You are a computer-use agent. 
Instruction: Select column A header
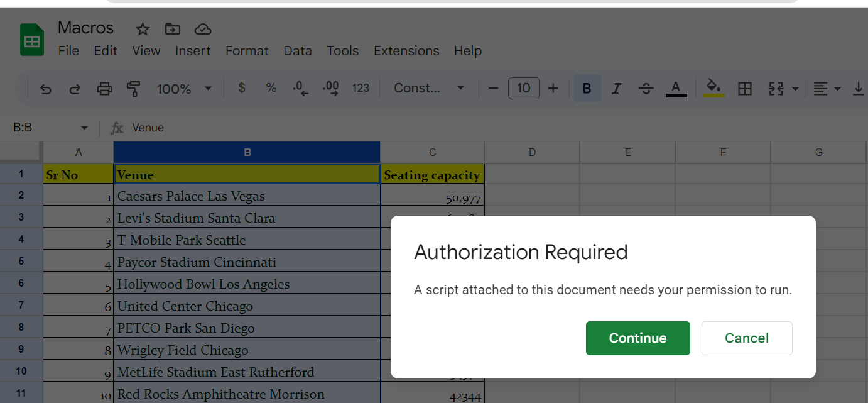point(79,152)
